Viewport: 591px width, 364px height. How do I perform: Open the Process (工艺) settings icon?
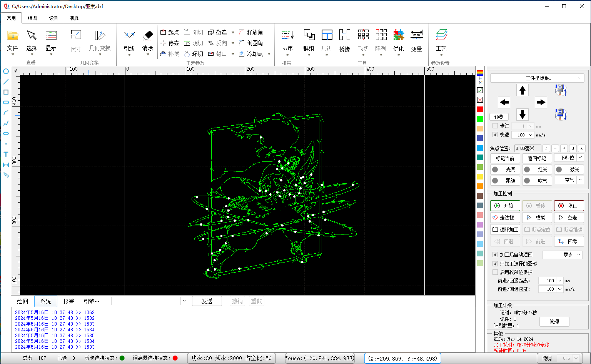click(441, 35)
